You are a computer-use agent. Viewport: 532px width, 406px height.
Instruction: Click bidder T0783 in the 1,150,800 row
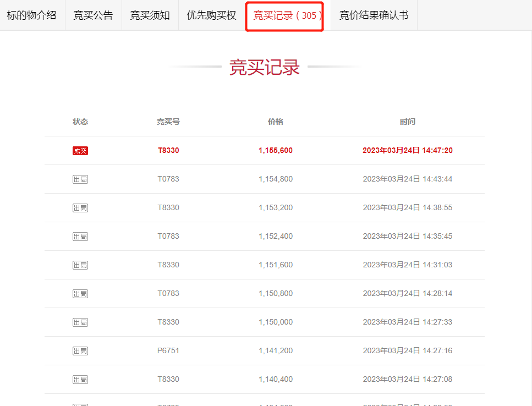coord(168,293)
